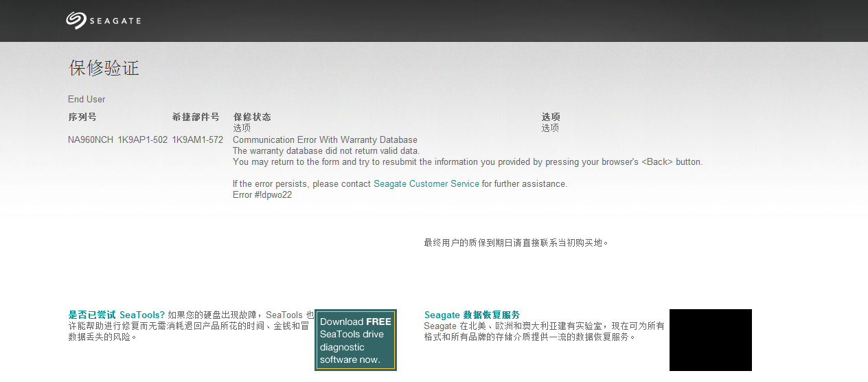868x382 pixels.
Task: Click the SeaTools description paragraph text
Action: click(185, 326)
